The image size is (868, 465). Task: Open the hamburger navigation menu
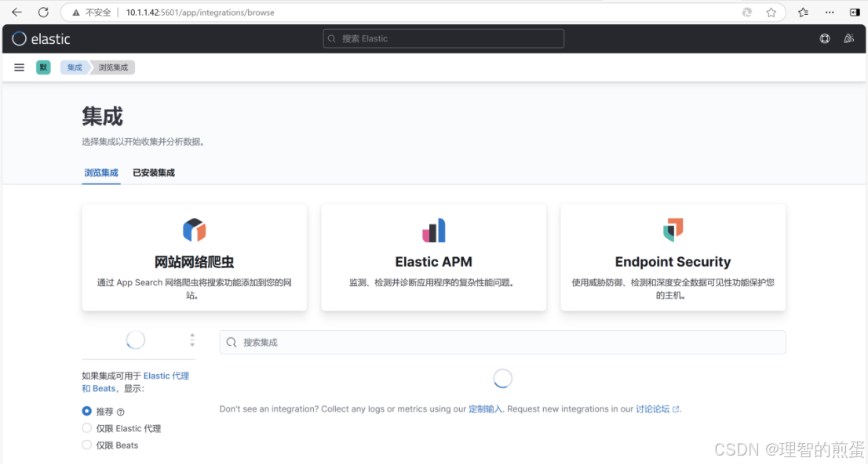pos(20,67)
